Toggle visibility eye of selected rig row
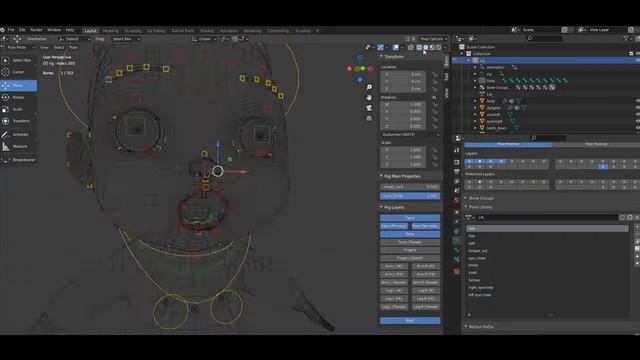640x360 pixels. click(x=637, y=60)
